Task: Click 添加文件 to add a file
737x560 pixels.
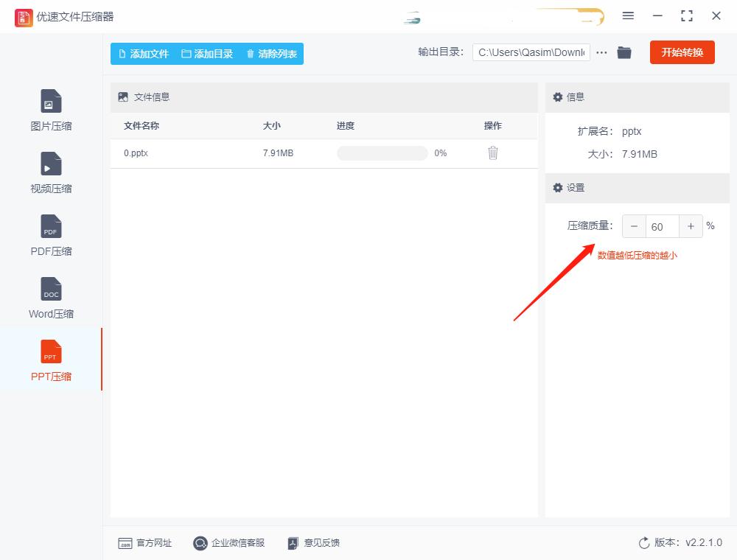Action: coord(144,53)
